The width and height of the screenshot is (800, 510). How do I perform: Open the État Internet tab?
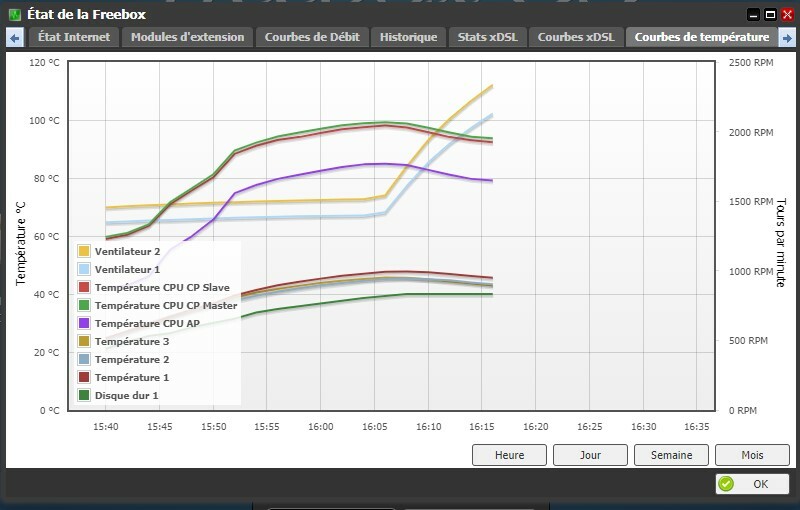click(73, 37)
